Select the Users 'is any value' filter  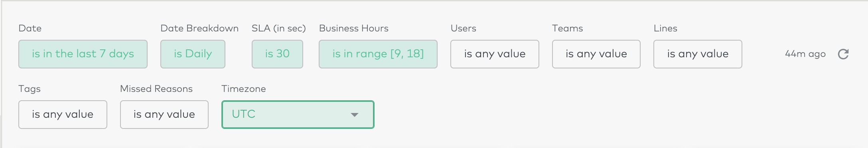coord(495,54)
